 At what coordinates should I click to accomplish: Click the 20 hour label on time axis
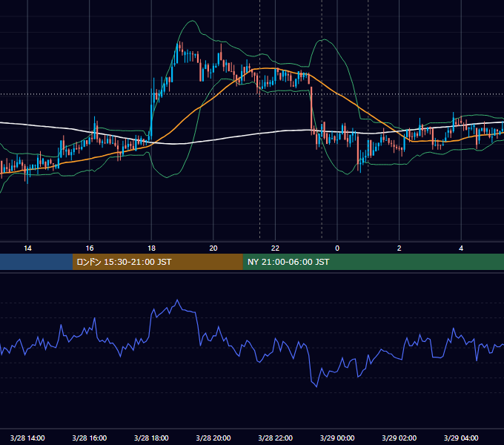click(213, 248)
